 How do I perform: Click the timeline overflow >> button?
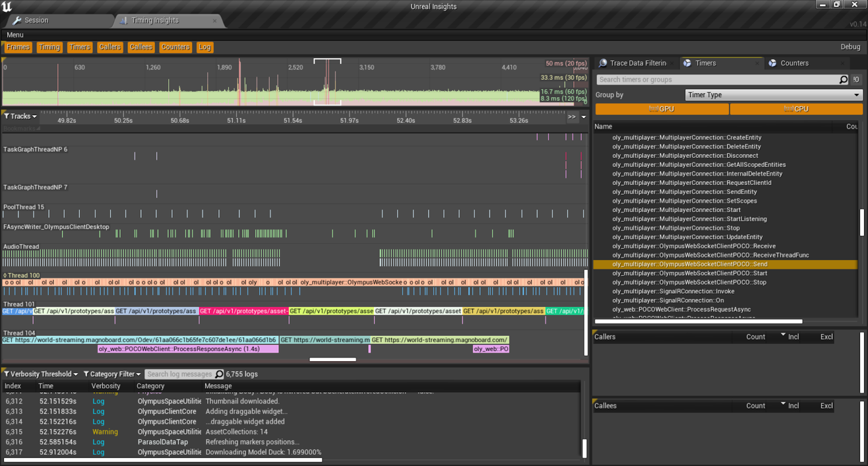[571, 117]
